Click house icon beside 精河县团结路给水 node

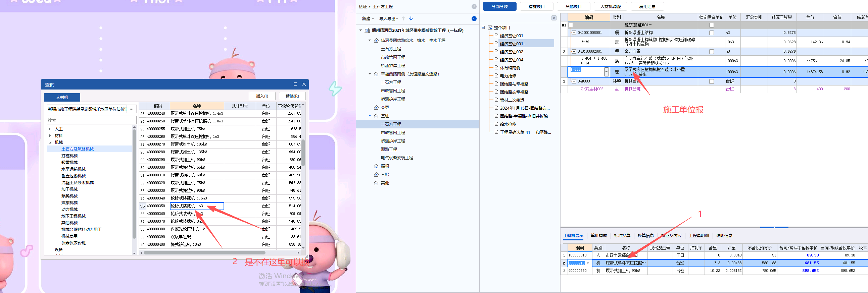tap(376, 40)
